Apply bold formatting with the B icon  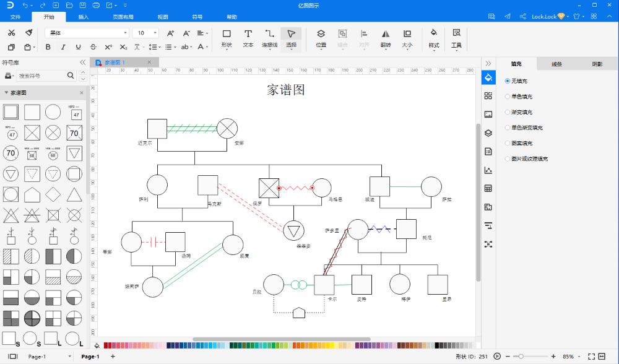(48, 47)
